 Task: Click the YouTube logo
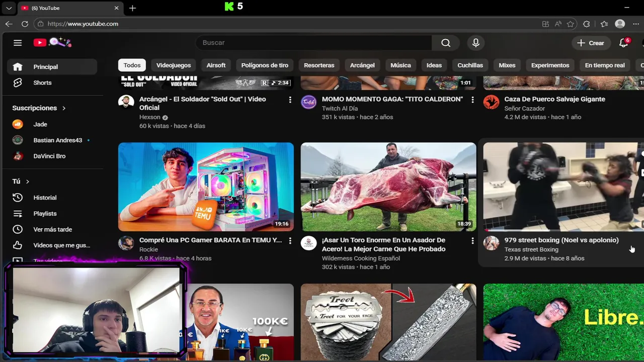(x=52, y=43)
